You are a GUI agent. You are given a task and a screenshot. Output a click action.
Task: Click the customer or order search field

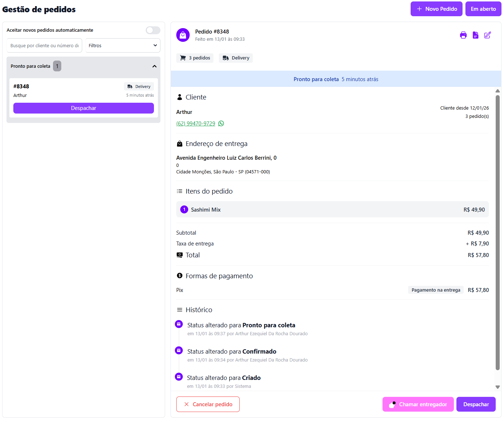(x=44, y=46)
